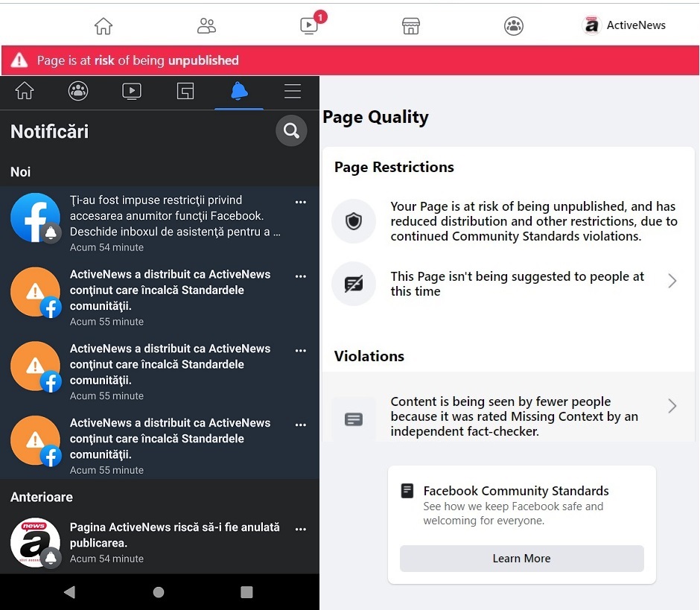Open third ActiveNews Community Standards notification
700x610 pixels.
(160, 445)
